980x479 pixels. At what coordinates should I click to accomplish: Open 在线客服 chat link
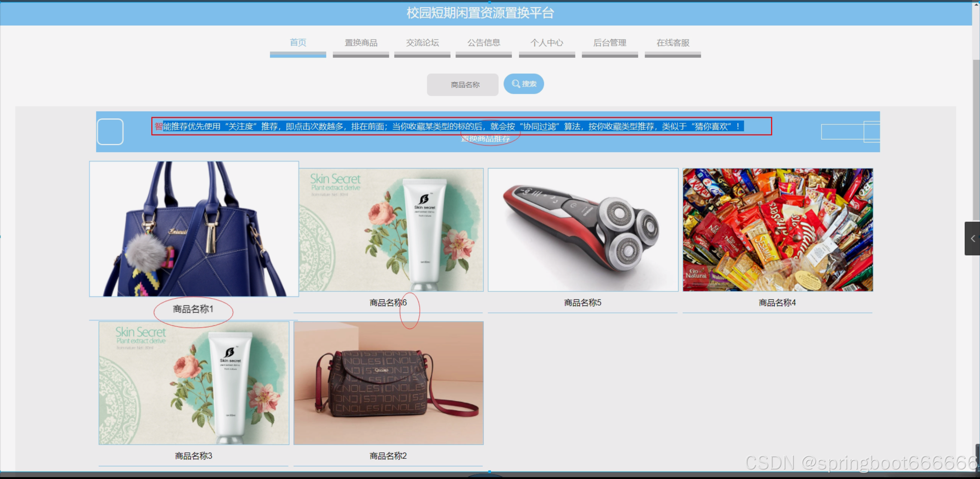(673, 43)
